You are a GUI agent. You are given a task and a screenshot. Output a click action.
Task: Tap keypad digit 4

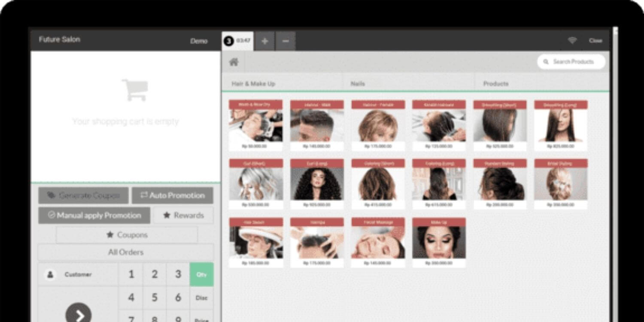(x=131, y=298)
